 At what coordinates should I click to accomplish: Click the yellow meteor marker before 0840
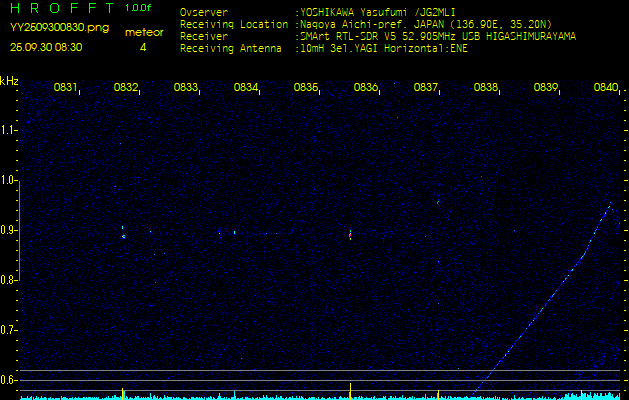582,394
